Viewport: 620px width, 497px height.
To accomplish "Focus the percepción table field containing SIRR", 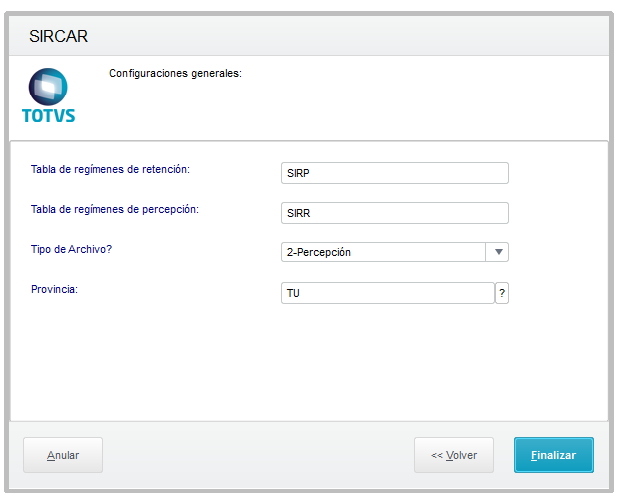I will coord(395,213).
